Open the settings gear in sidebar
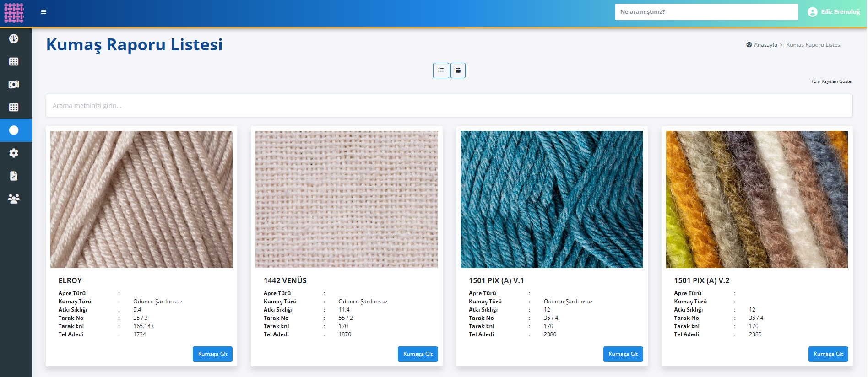The image size is (868, 377). coord(14,153)
